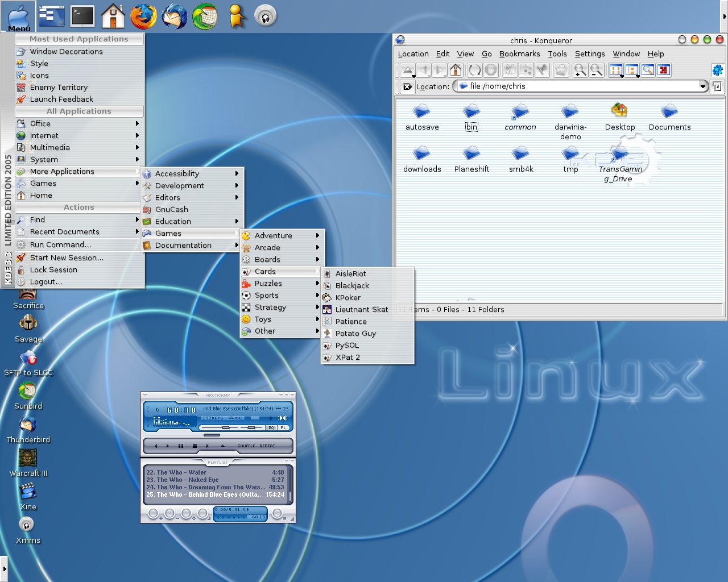Click the panel hide arrow at top right
Viewport: 728px width, 582px height.
[725, 16]
